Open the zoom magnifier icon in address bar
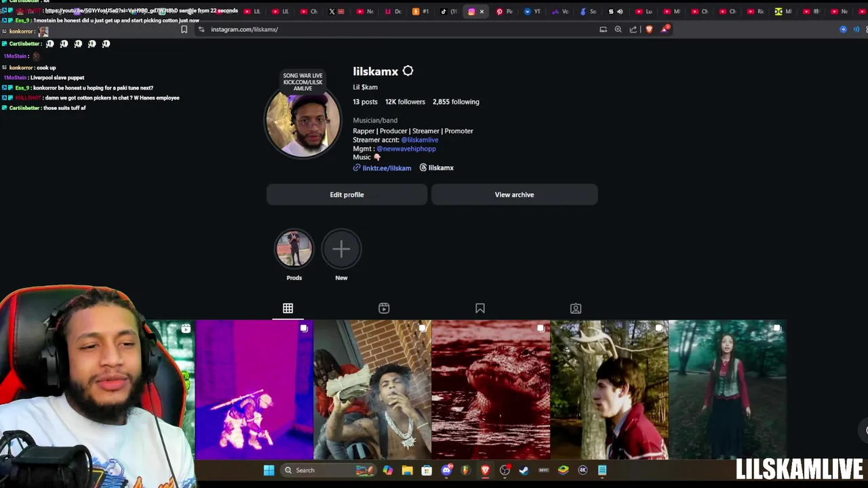 click(618, 29)
